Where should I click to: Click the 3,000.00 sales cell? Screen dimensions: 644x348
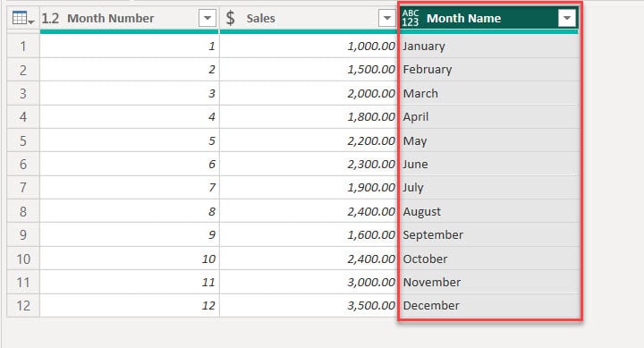coord(309,283)
